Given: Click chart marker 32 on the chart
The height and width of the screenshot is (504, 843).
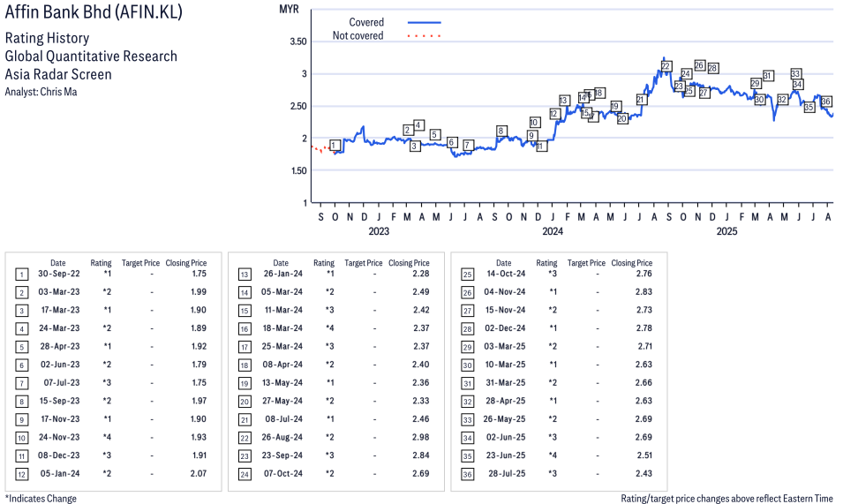Looking at the screenshot, I should [x=782, y=100].
